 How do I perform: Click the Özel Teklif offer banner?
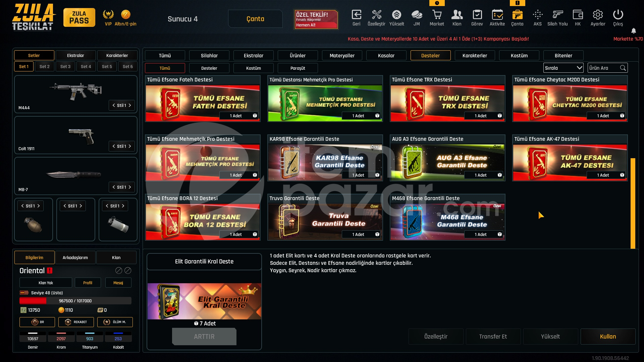pyautogui.click(x=316, y=19)
